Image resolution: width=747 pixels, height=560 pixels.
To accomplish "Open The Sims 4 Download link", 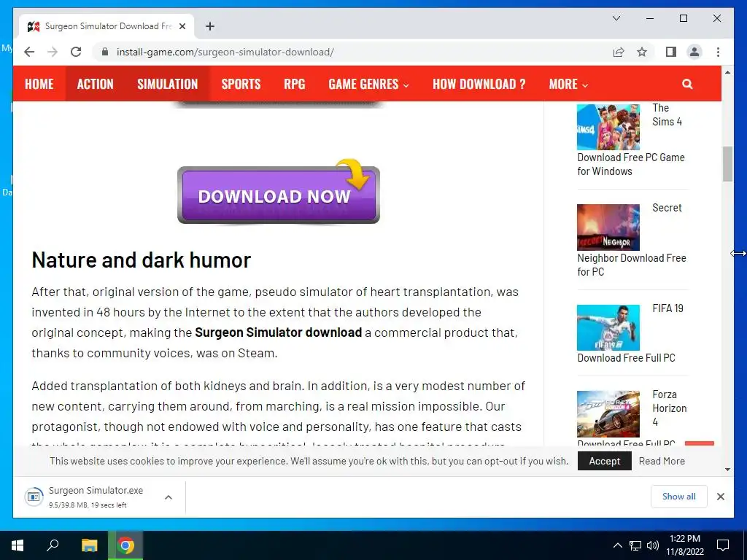I will (x=631, y=164).
